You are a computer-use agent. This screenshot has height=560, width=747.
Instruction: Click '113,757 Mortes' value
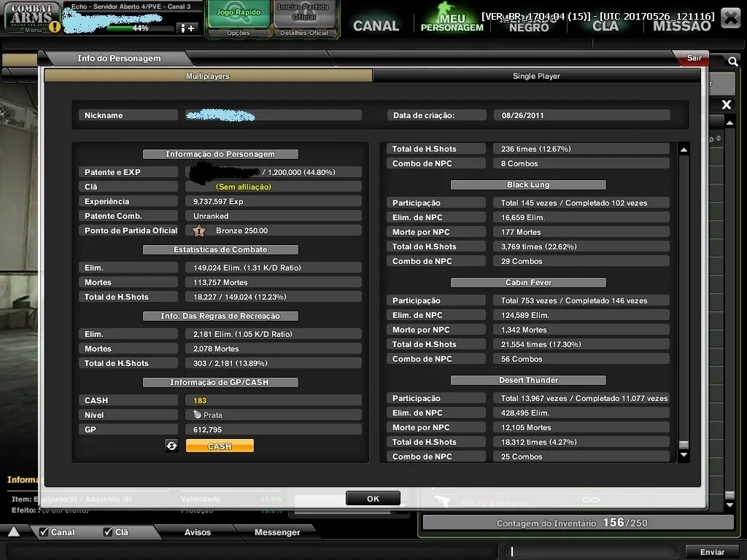click(x=220, y=282)
